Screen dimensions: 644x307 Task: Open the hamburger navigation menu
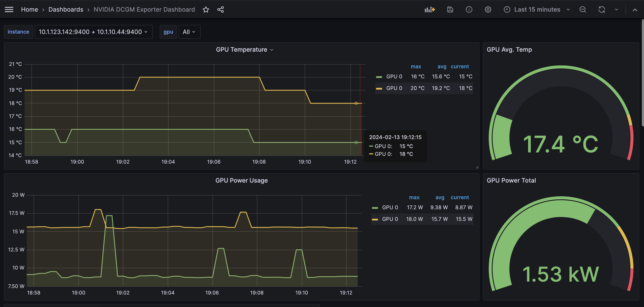click(x=9, y=9)
